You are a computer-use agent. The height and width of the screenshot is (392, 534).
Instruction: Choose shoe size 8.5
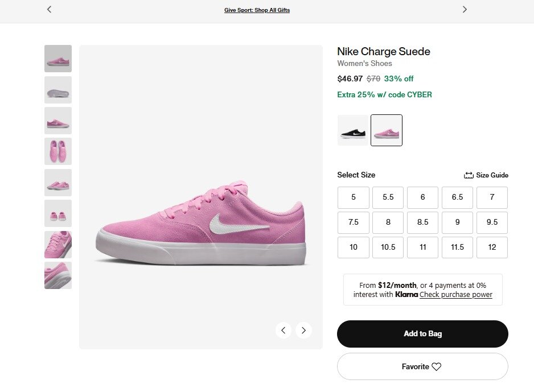pos(423,222)
